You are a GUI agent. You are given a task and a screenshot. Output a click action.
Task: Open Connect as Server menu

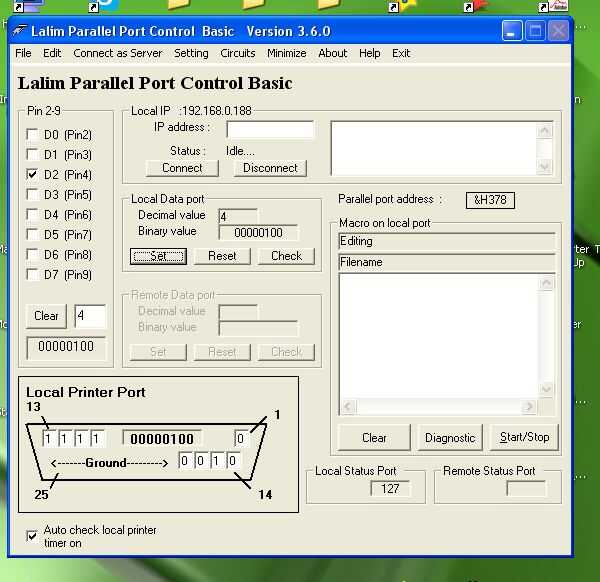tap(117, 53)
